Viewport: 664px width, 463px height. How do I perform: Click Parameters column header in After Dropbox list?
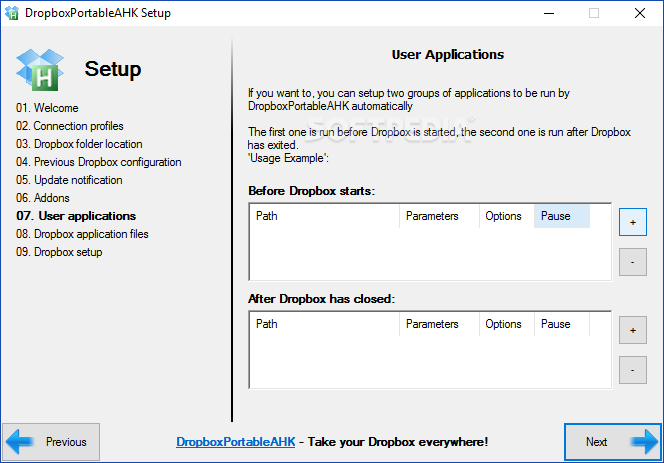[x=439, y=324]
